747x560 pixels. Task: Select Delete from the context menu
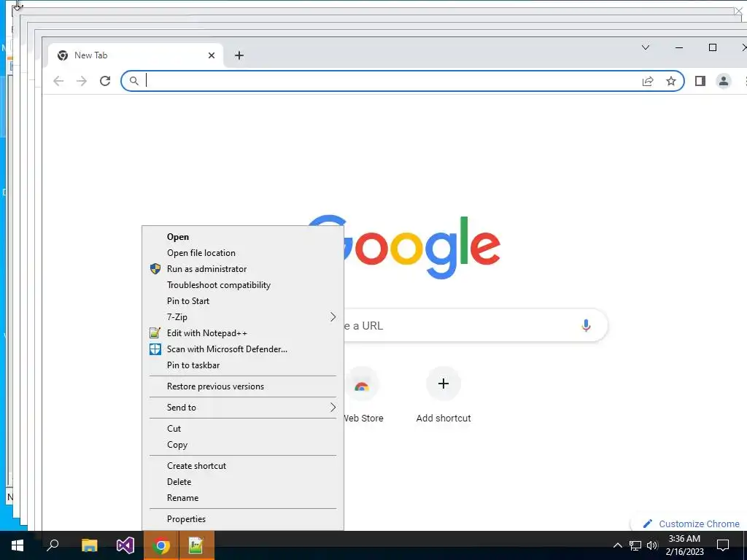coord(243,482)
